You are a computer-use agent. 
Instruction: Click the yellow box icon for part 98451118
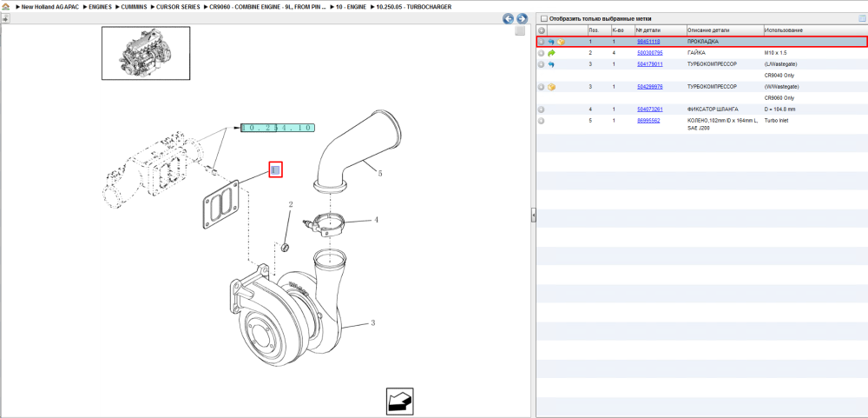click(x=561, y=42)
